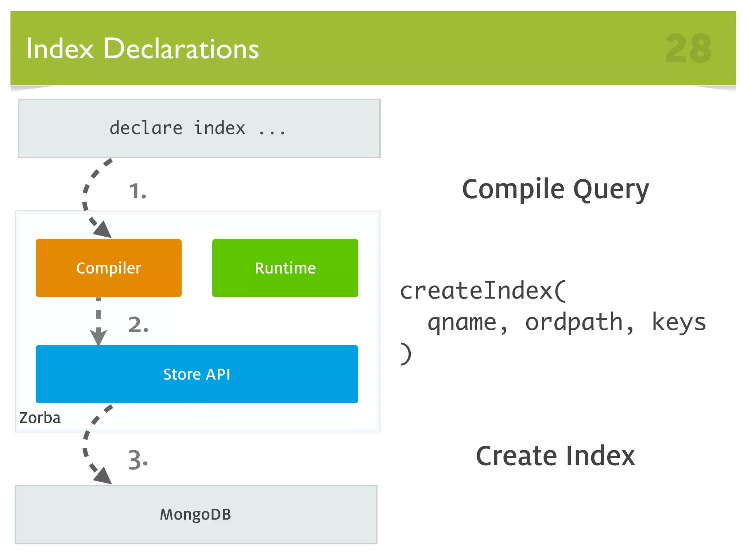Click the 'Create Index' heading

pyautogui.click(x=555, y=456)
